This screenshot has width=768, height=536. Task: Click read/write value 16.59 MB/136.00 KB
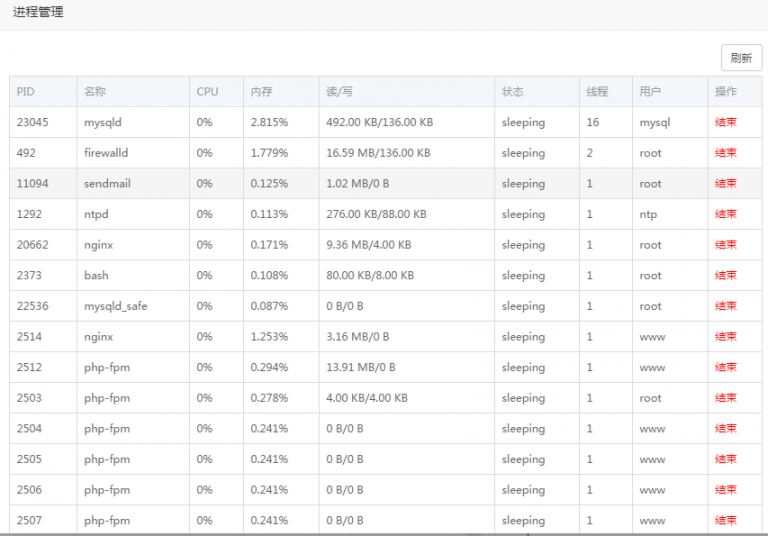click(x=378, y=153)
